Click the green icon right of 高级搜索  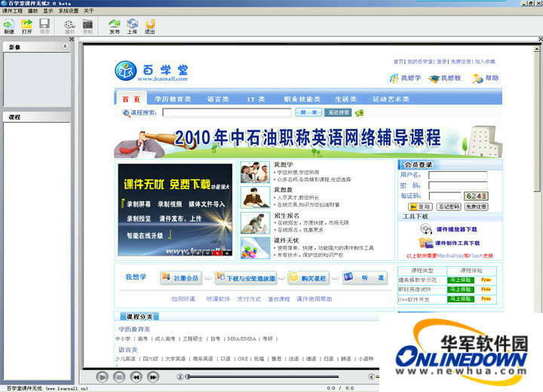(x=360, y=112)
